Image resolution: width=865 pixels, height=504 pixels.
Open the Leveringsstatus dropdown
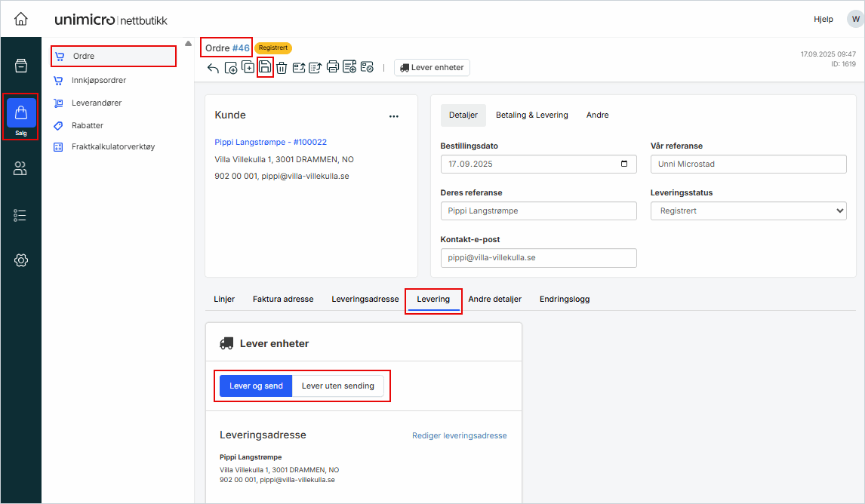pyautogui.click(x=748, y=211)
